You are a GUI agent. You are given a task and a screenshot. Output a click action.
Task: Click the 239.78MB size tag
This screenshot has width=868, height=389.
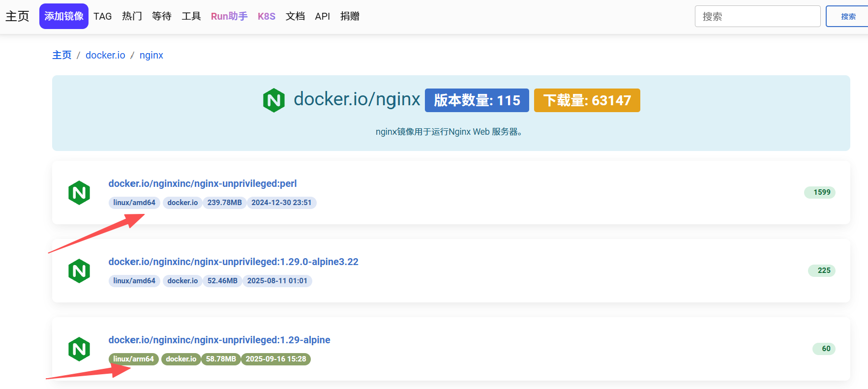click(x=225, y=203)
